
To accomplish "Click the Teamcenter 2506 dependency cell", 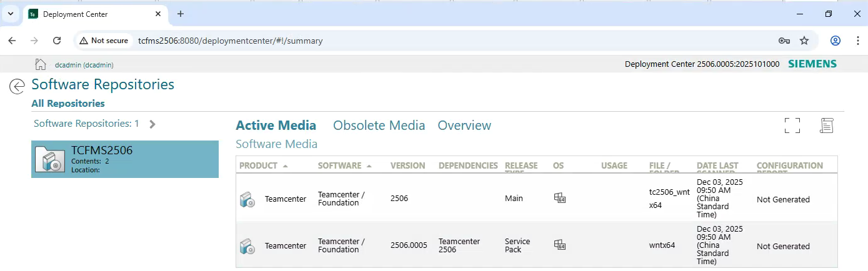I will pyautogui.click(x=459, y=245).
